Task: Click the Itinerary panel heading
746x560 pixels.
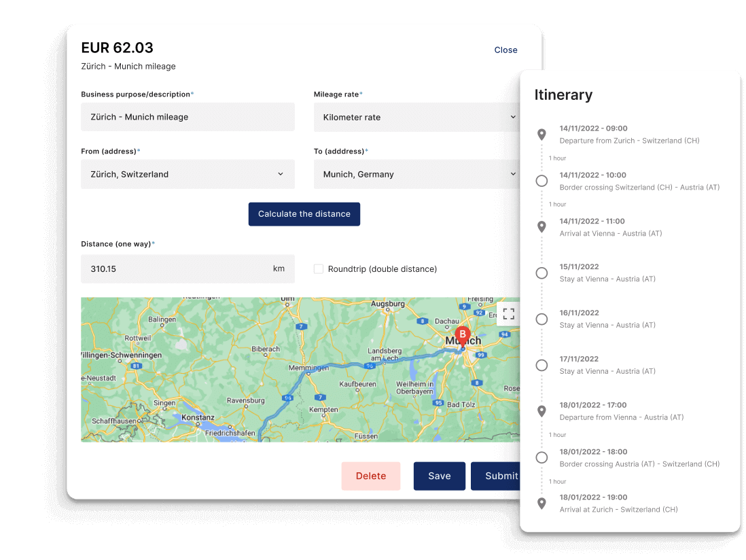Action: pyautogui.click(x=563, y=94)
